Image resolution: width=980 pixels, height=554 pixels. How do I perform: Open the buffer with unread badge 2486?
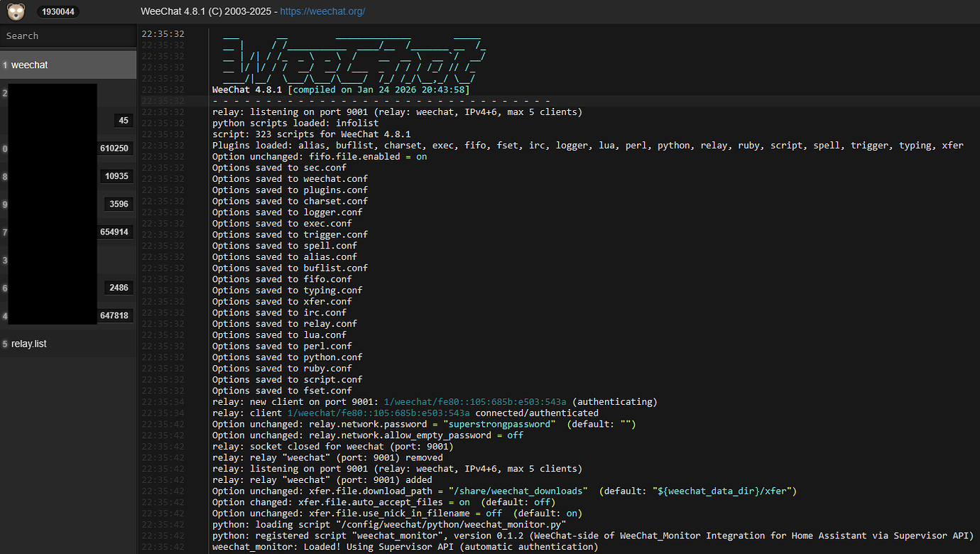(68, 288)
